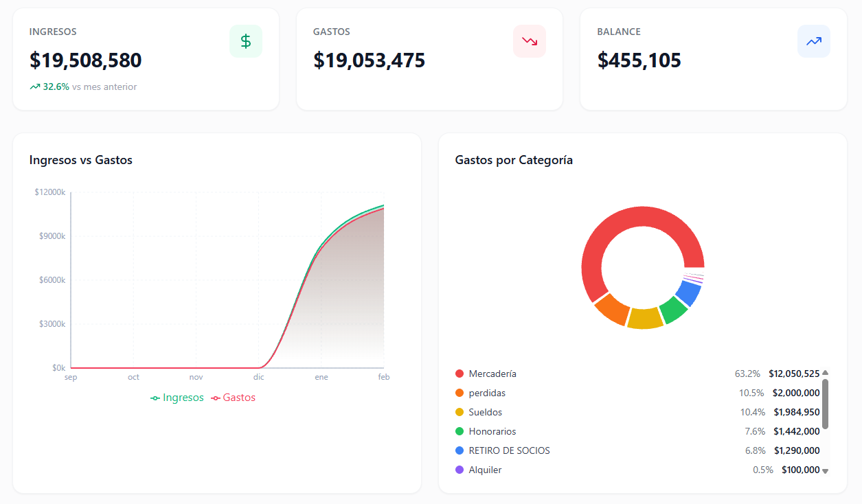Viewport: 862px width, 504px height.
Task: Click the $12000k y-axis label
Action: coord(50,192)
